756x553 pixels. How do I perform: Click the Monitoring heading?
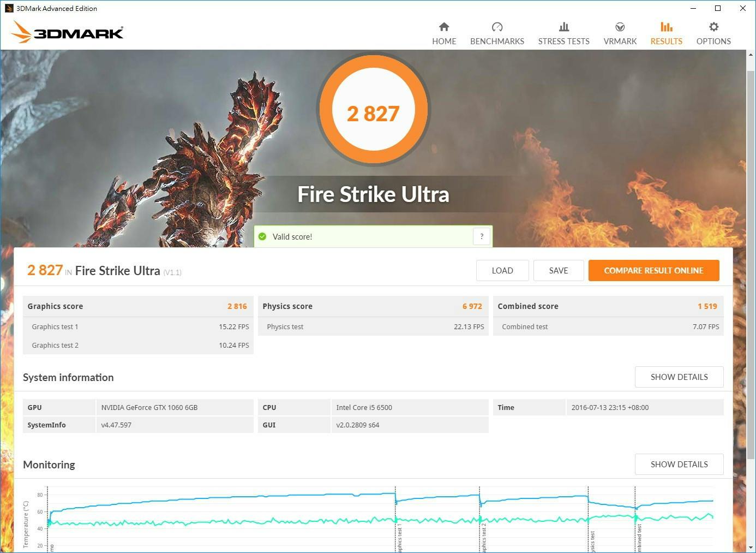[x=49, y=465]
